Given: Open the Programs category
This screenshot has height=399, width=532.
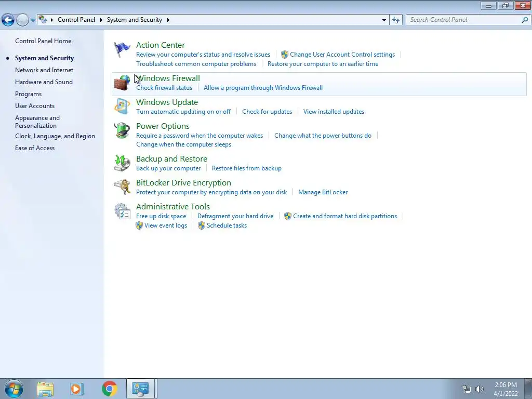Looking at the screenshot, I should 28,94.
